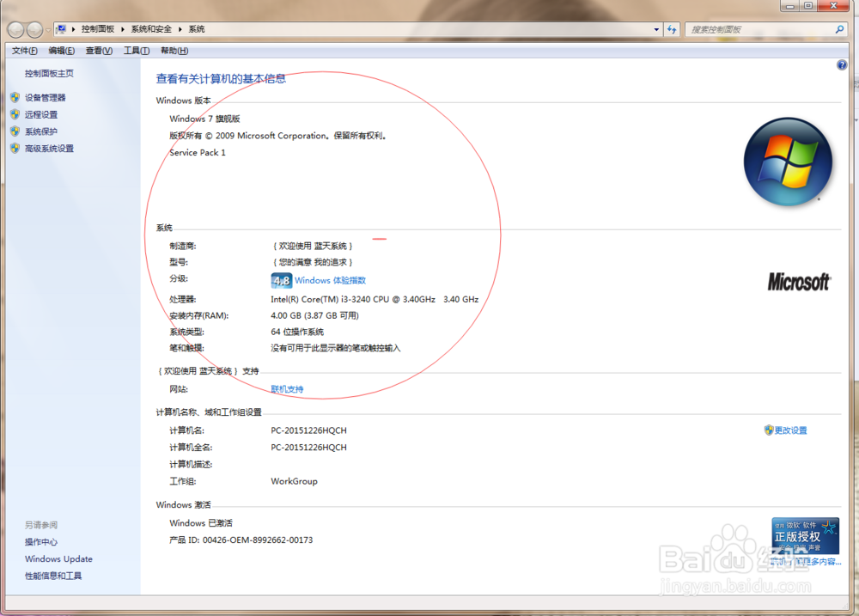Image resolution: width=859 pixels, height=616 pixels.
Task: Open the 文件(F) menu
Action: [x=25, y=51]
